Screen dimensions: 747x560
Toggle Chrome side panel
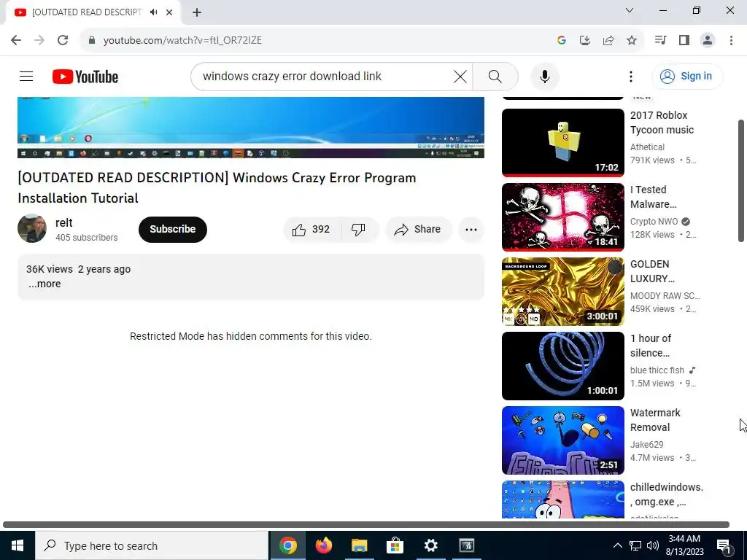684,40
